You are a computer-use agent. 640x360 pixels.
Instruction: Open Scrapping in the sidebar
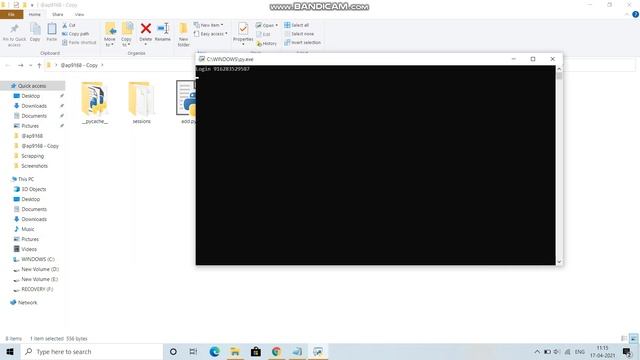pos(33,156)
